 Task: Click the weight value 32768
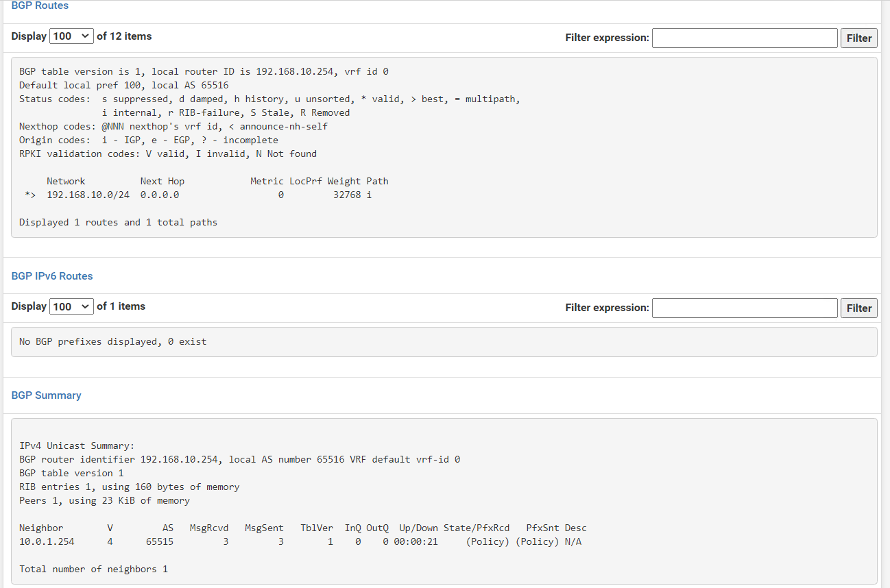[347, 195]
